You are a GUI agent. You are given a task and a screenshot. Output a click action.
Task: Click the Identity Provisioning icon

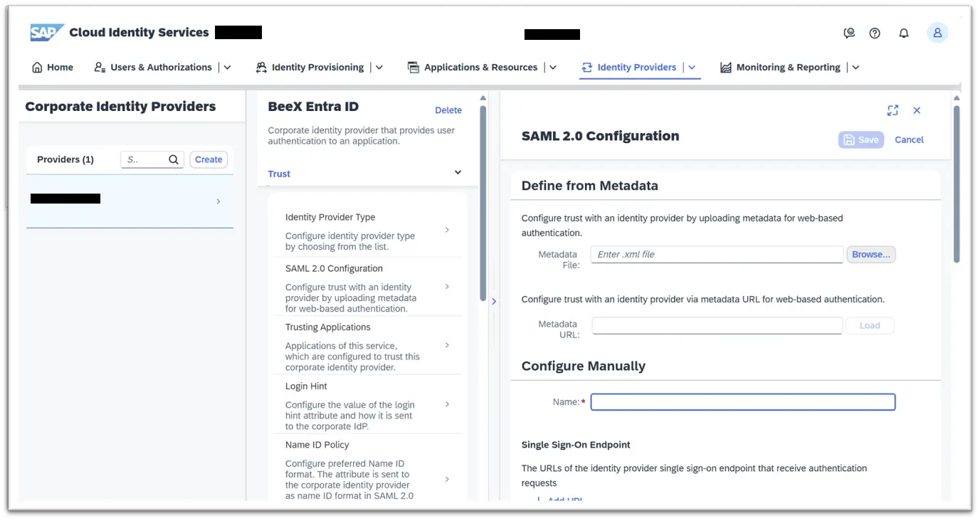(x=261, y=67)
